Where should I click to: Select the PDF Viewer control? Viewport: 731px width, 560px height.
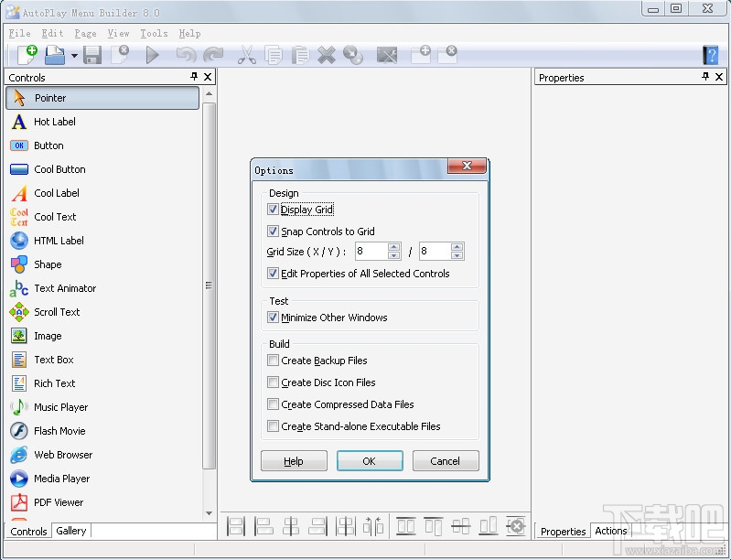pos(102,502)
